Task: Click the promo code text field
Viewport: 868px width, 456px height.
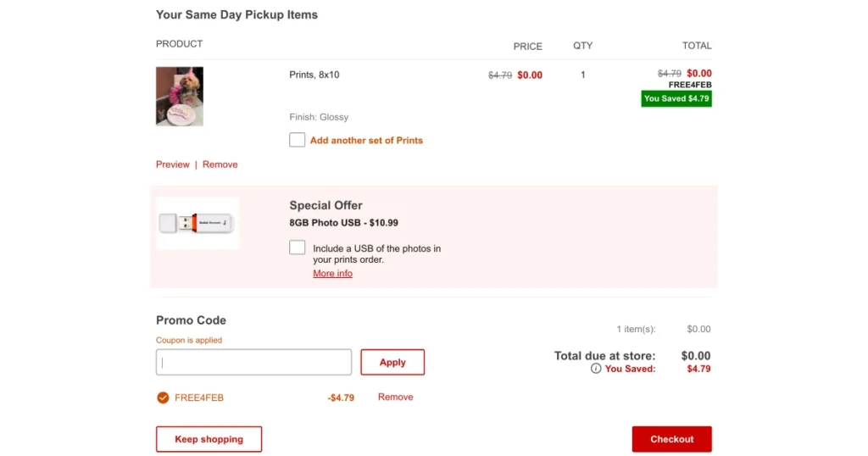Action: pos(253,362)
